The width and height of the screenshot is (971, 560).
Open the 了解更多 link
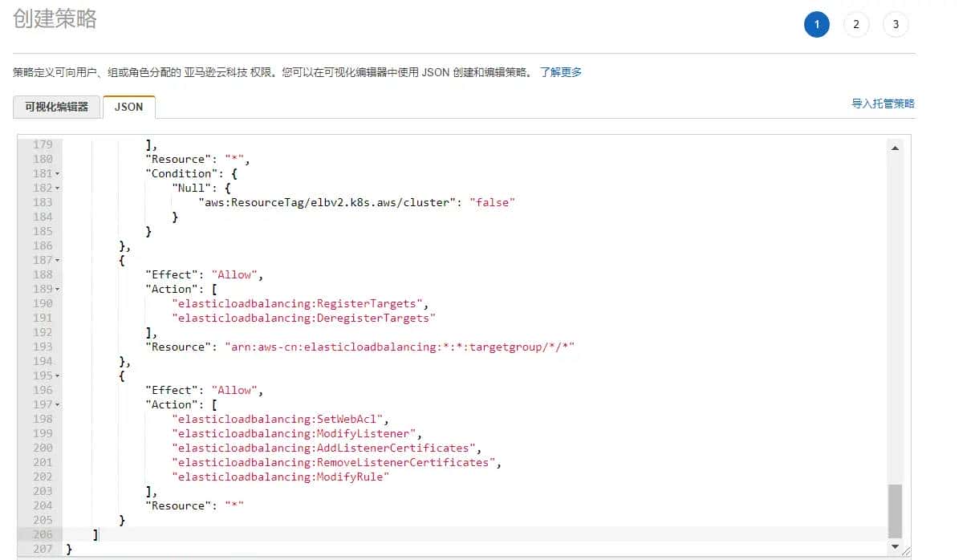560,71
